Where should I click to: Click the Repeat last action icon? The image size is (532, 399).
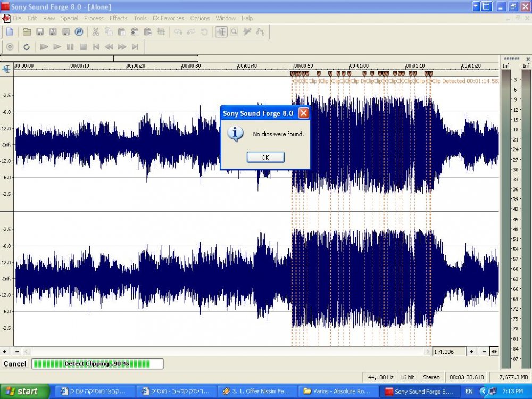[x=204, y=32]
